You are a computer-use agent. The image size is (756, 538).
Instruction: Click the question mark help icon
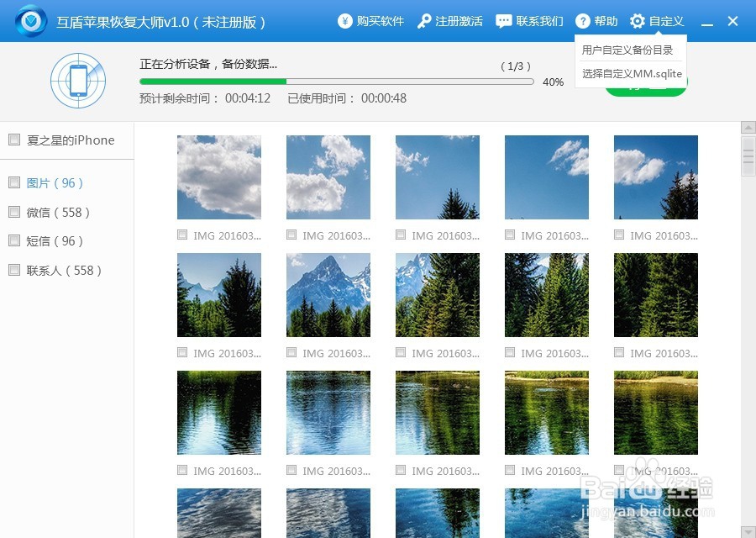tap(582, 21)
